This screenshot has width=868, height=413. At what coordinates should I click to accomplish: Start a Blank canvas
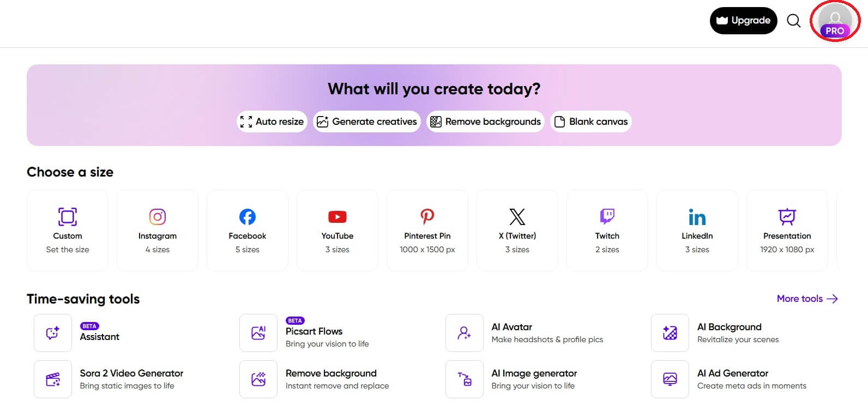591,122
